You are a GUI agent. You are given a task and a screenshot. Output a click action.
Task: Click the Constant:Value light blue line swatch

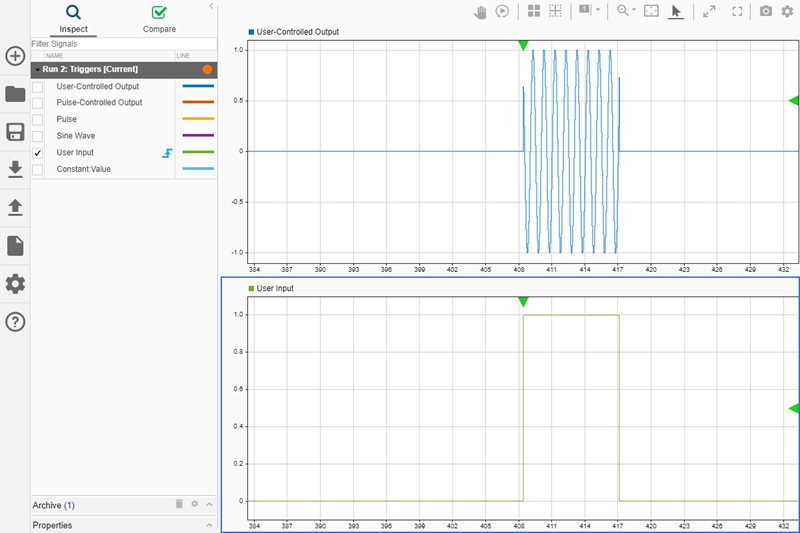click(198, 168)
